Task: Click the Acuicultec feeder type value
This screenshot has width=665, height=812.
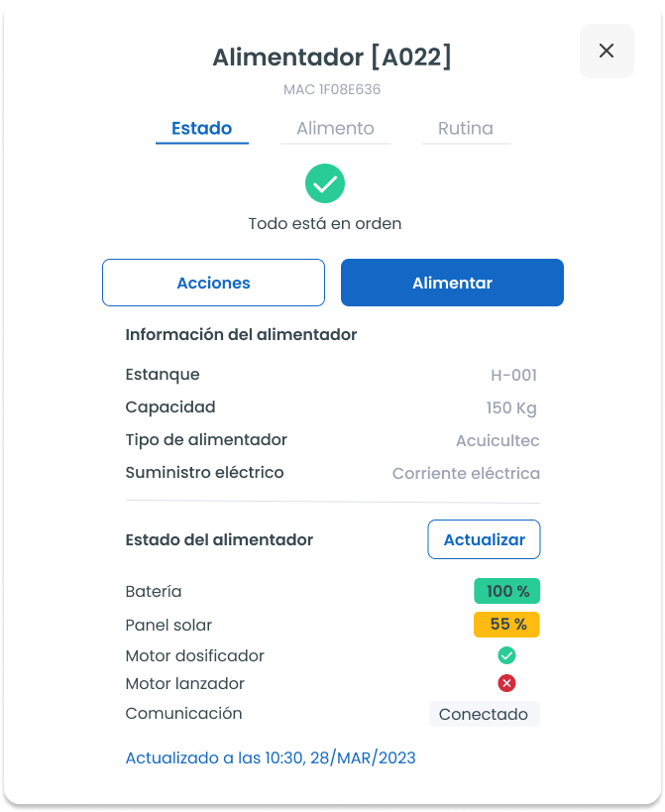Action: tap(498, 440)
